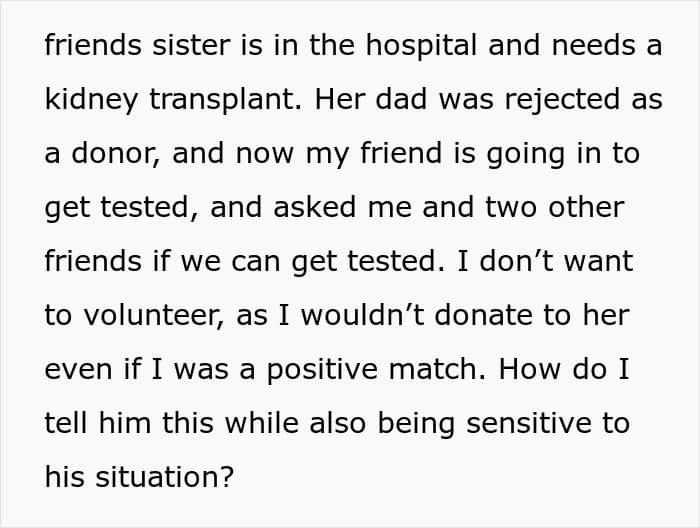
Task: Click the word "sister"
Action: pos(192,46)
